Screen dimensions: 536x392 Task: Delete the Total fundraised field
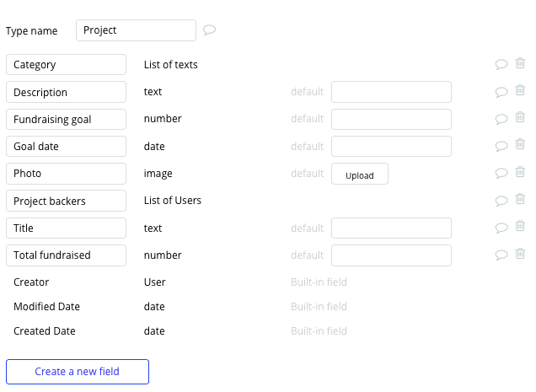pyautogui.click(x=520, y=254)
